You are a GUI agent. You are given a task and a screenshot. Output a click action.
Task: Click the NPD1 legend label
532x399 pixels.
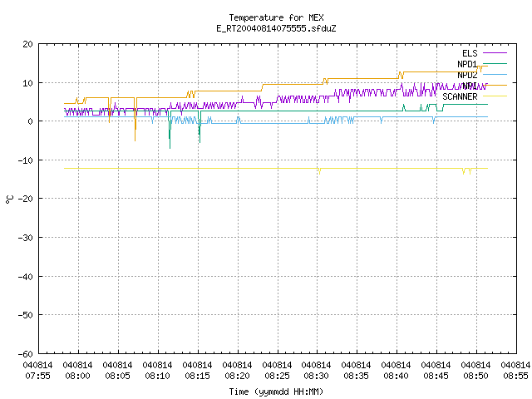coord(467,64)
